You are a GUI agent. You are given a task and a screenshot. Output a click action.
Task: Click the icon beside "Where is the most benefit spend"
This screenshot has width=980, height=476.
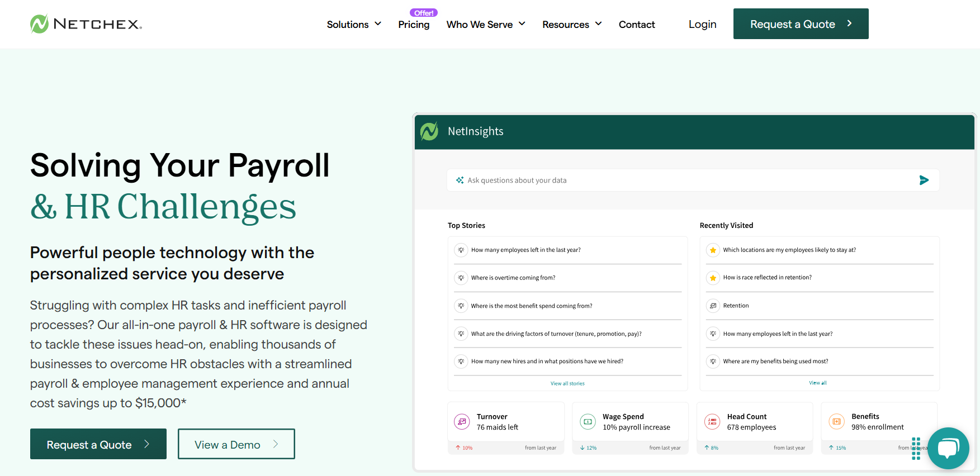pos(461,306)
